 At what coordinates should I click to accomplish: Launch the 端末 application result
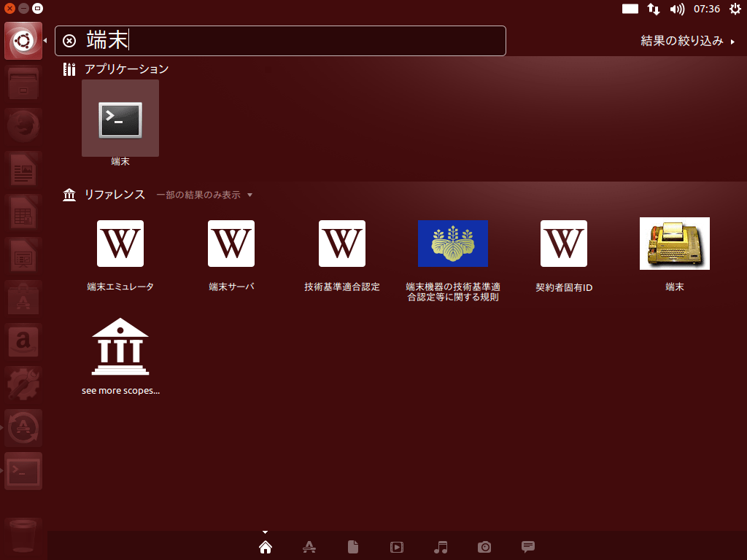tap(120, 118)
